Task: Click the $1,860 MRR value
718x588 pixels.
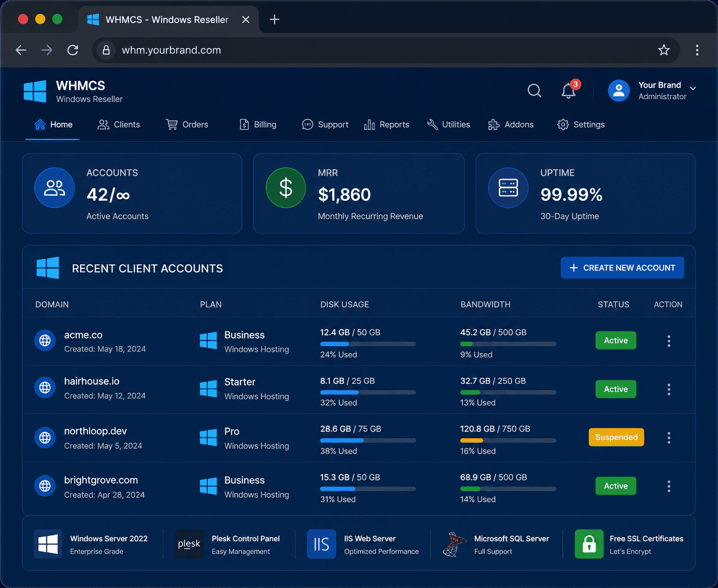Action: 344,195
